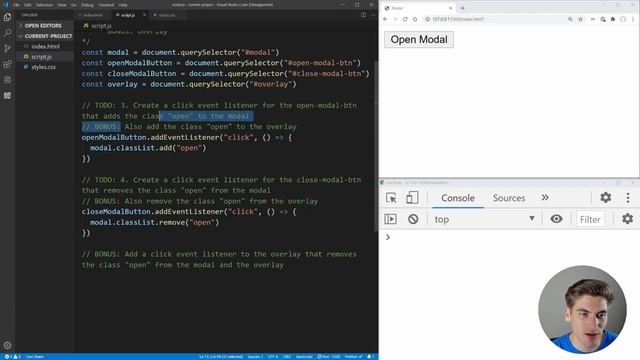Switch to the Console tab in DevTools
Image resolution: width=640 pixels, height=360 pixels.
(x=458, y=198)
